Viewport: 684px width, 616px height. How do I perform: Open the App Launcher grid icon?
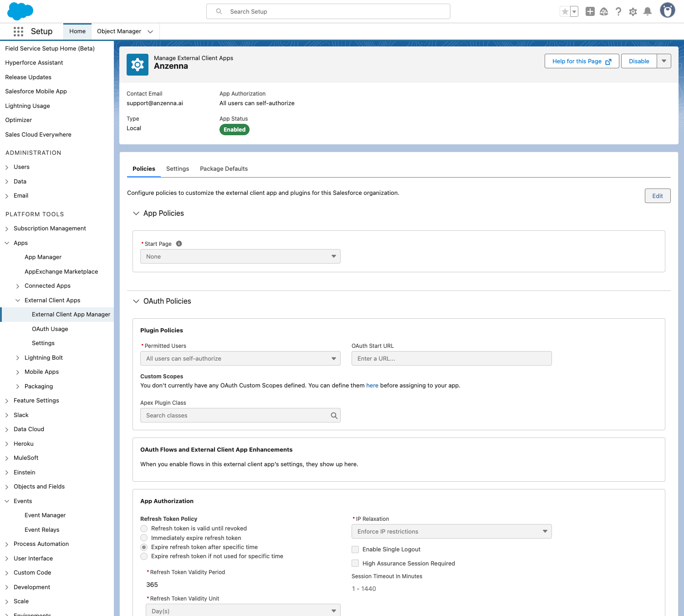click(18, 31)
